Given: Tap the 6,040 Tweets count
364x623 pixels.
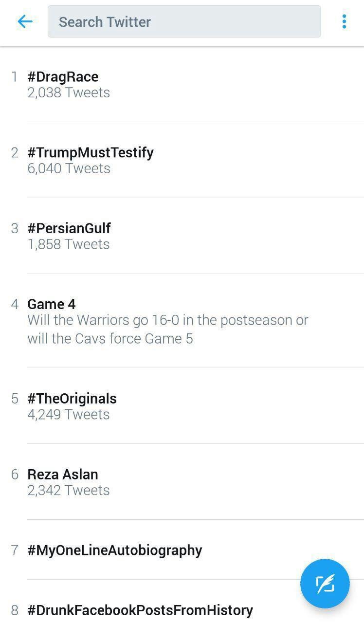Looking at the screenshot, I should pos(69,168).
